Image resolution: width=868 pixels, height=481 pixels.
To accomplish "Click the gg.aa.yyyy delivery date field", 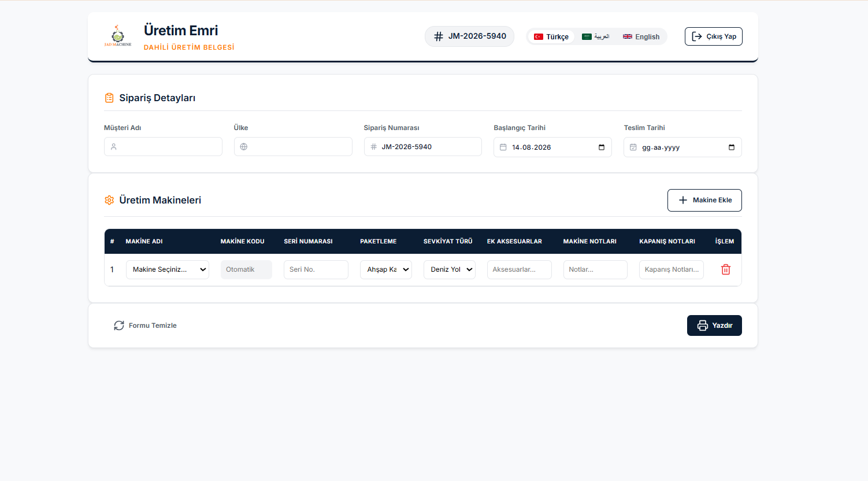I will (x=682, y=147).
